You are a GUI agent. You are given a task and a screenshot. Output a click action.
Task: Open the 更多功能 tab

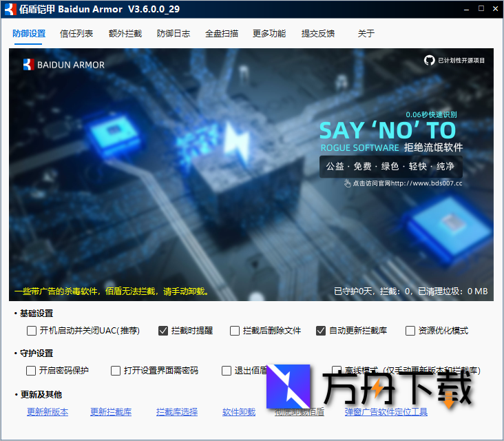(269, 34)
